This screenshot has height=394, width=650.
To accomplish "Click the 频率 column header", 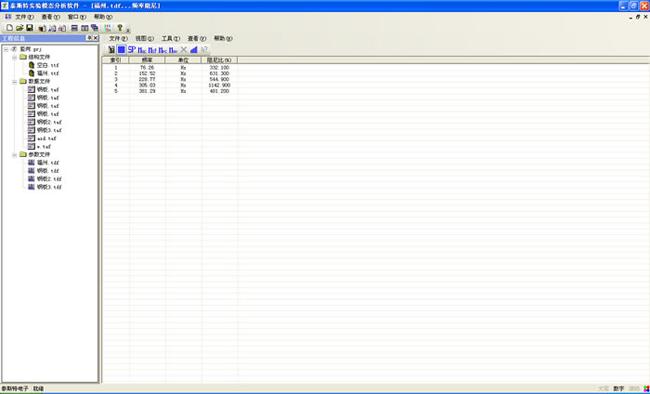I will point(147,60).
